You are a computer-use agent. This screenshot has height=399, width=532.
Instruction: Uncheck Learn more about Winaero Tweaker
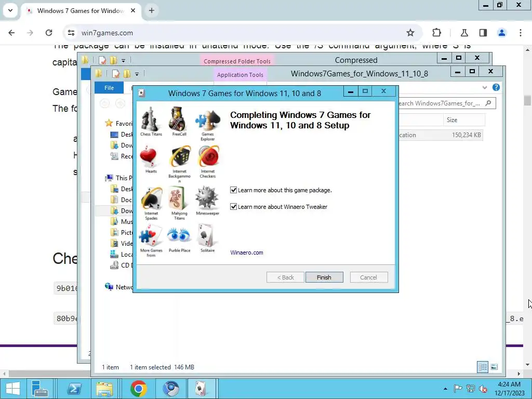tap(233, 207)
